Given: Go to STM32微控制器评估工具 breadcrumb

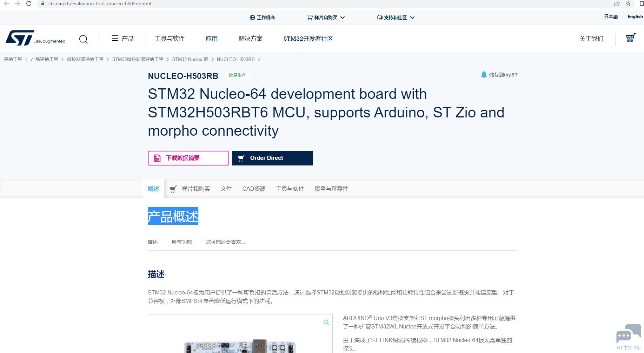Looking at the screenshot, I should coord(138,59).
